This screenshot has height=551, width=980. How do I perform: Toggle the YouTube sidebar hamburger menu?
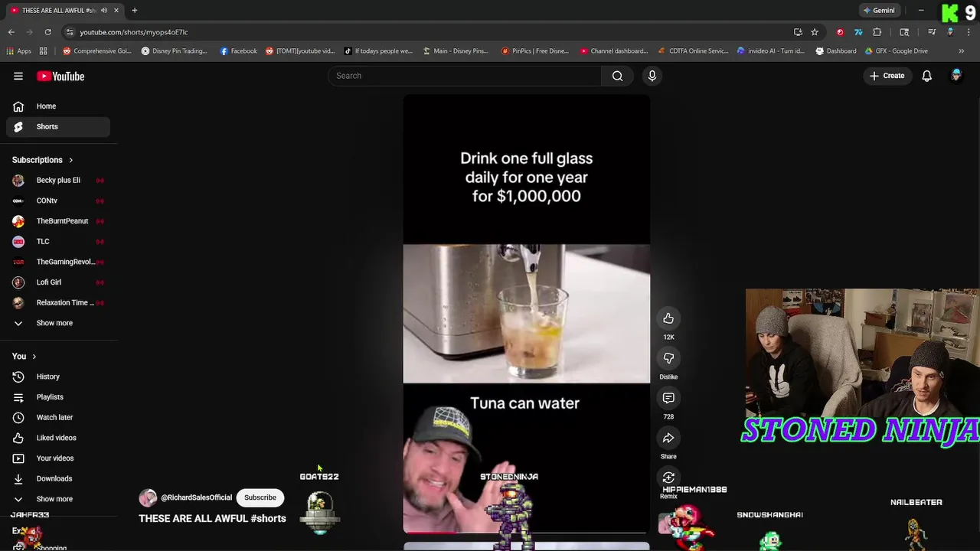pyautogui.click(x=18, y=76)
